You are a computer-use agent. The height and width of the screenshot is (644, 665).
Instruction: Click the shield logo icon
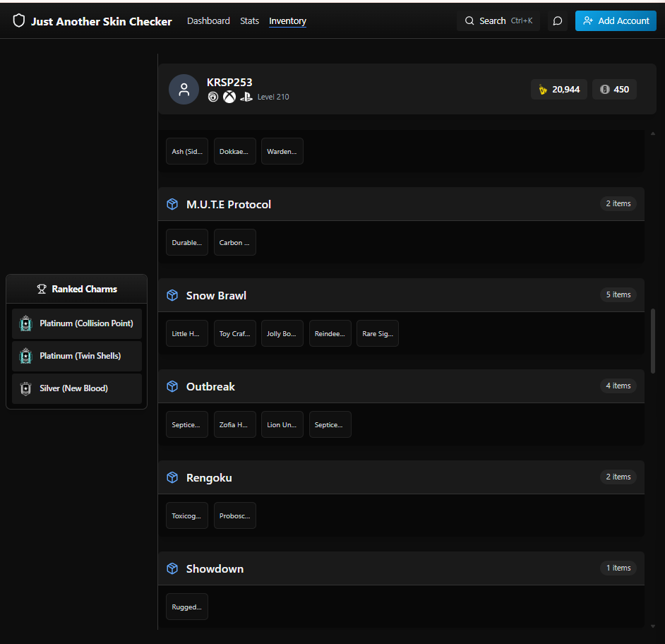coord(18,20)
